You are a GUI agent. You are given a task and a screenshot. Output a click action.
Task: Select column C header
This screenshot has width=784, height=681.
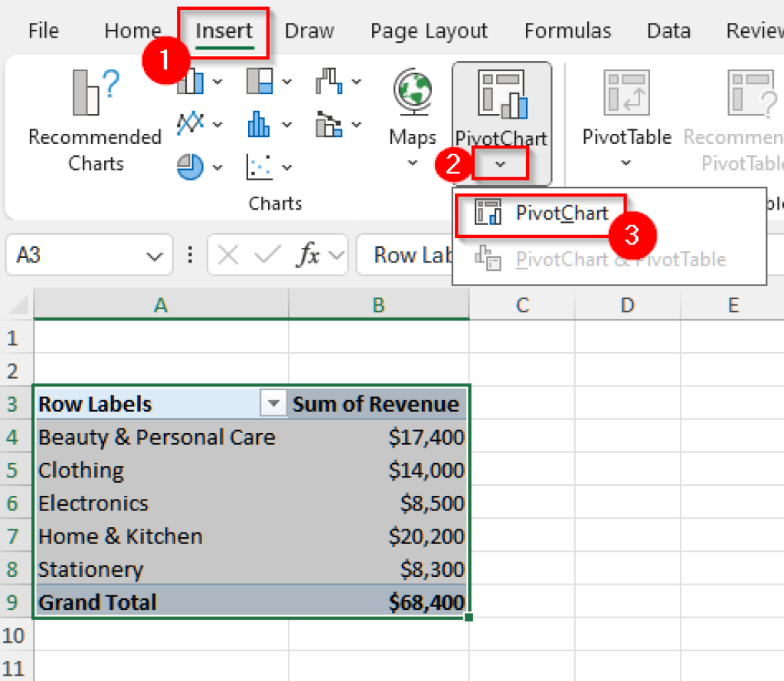click(522, 305)
